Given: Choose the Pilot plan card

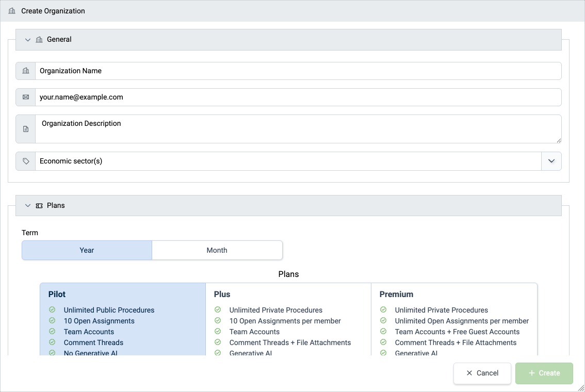Looking at the screenshot, I should pyautogui.click(x=123, y=319).
